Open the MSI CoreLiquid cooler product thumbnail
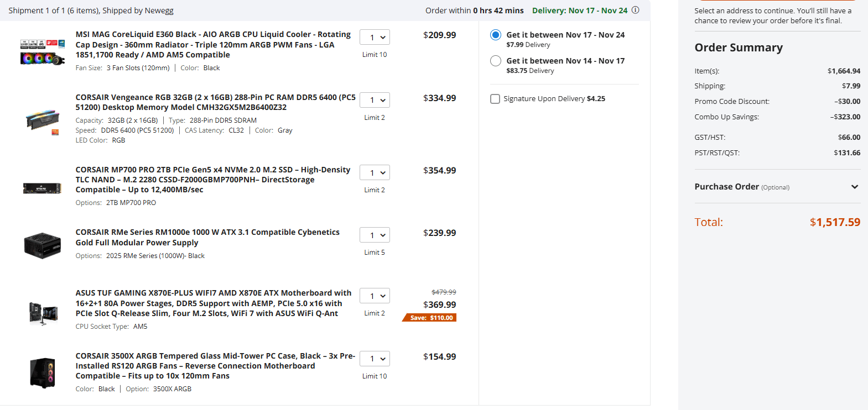The width and height of the screenshot is (868, 410). [x=43, y=51]
